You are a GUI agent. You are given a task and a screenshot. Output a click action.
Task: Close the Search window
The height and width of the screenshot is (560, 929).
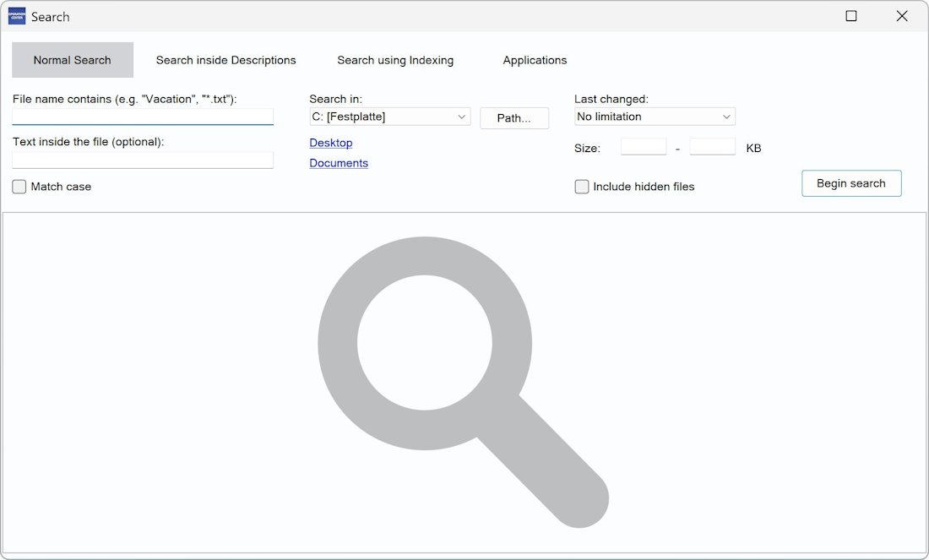click(x=902, y=16)
